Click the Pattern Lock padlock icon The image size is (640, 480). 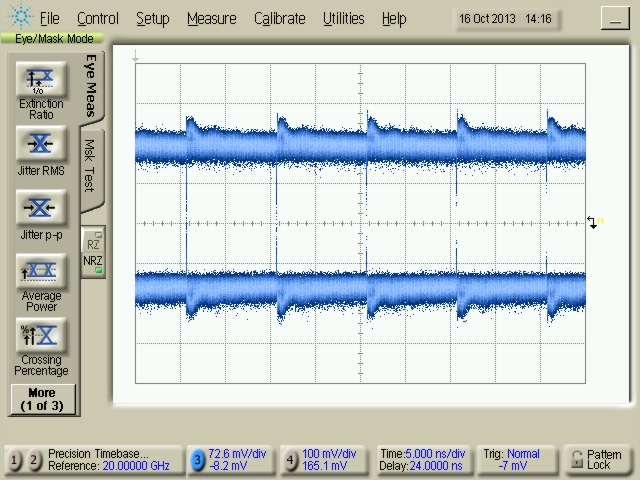point(577,459)
